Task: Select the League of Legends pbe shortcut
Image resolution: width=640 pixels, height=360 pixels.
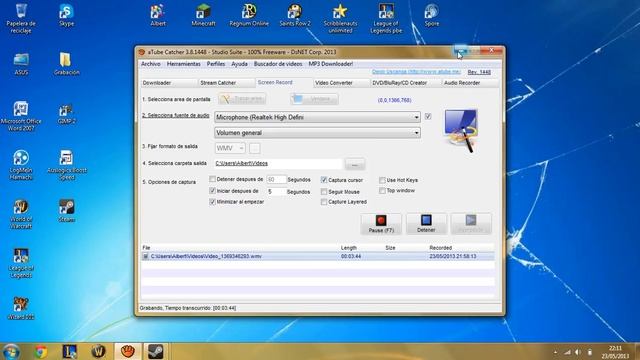Action: pyautogui.click(x=386, y=19)
